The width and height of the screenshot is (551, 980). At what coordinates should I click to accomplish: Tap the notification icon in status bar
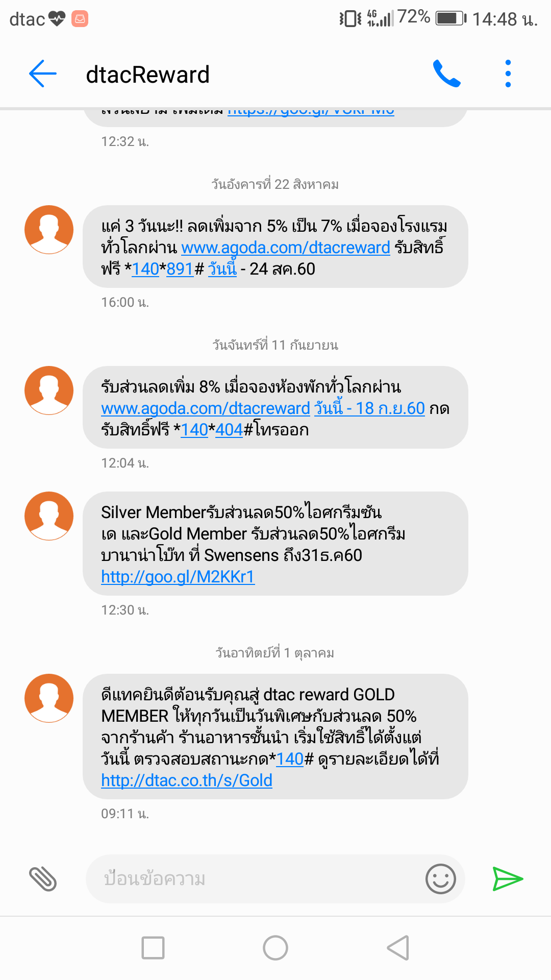coord(80,19)
